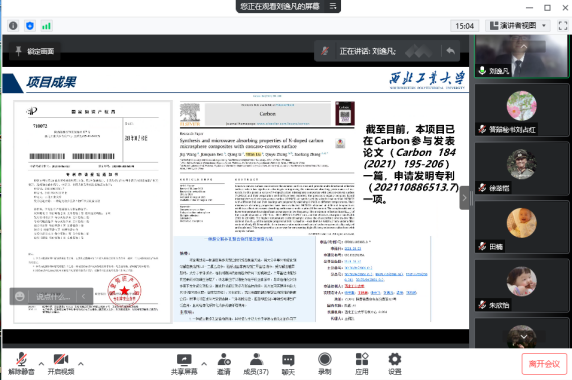Screen dimensions: 572x380
Task: Unmute microphone via 解除静音
Action: (x=21, y=364)
